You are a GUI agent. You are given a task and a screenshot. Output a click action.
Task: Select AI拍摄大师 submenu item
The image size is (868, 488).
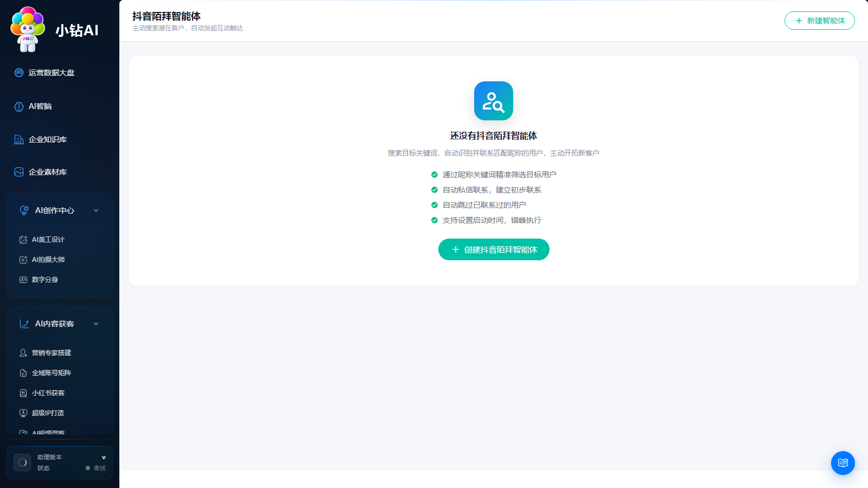60,260
